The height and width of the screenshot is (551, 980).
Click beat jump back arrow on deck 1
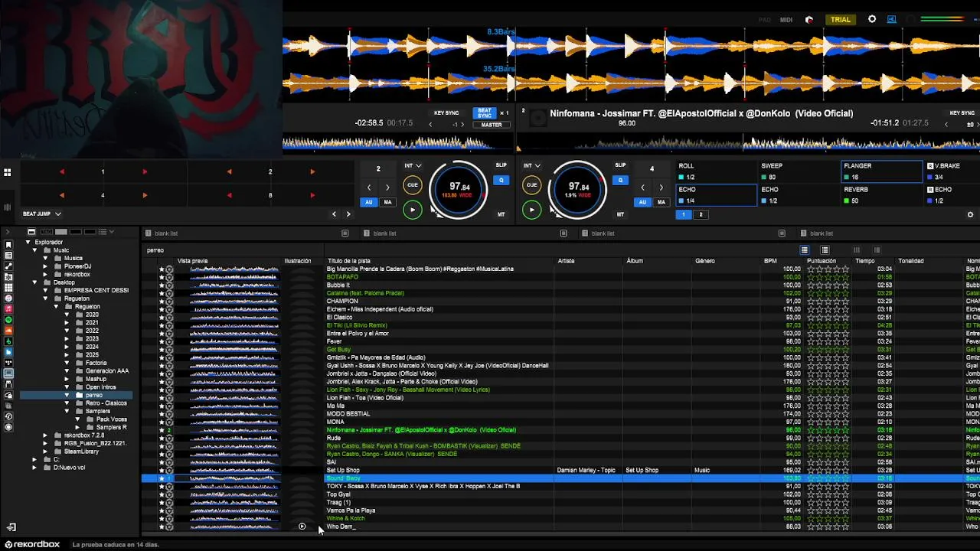[x=369, y=187]
